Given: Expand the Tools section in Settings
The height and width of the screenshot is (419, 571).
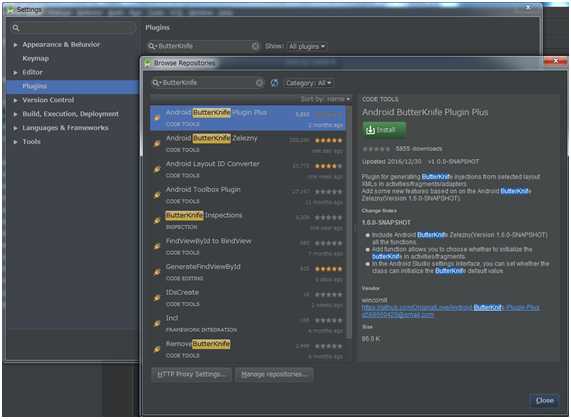Looking at the screenshot, I should (x=15, y=142).
